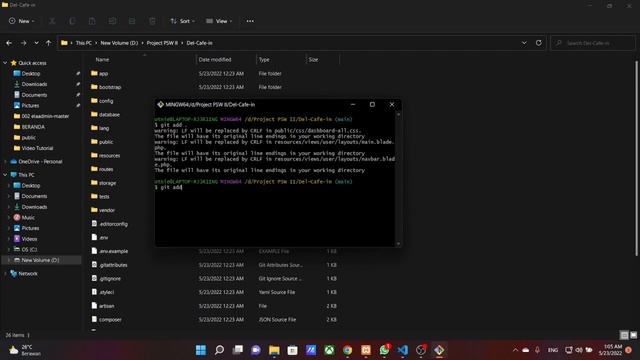Open the See more ellipsis menu
This screenshot has height=360, width=640.
[x=250, y=21]
